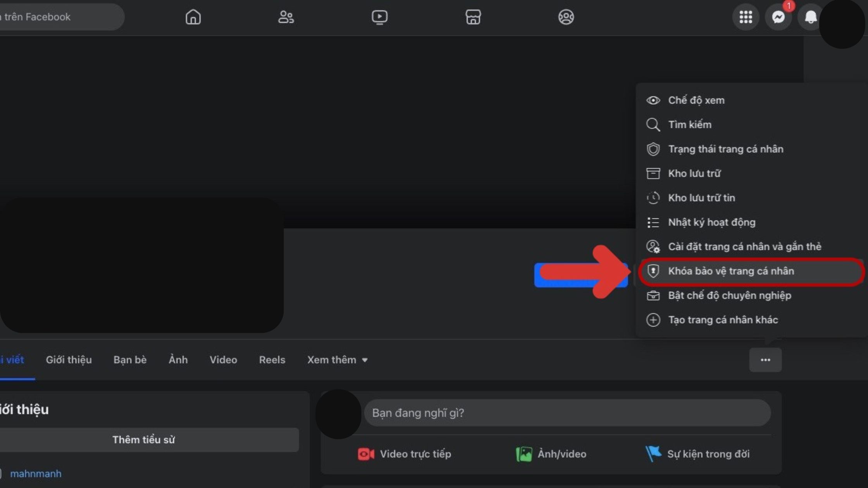Expand the Xem thêm dropdown
This screenshot has height=488, width=868.
point(337,360)
